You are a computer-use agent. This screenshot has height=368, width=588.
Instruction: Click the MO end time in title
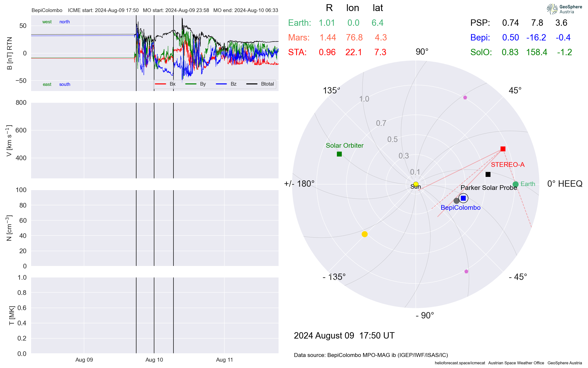pos(246,10)
